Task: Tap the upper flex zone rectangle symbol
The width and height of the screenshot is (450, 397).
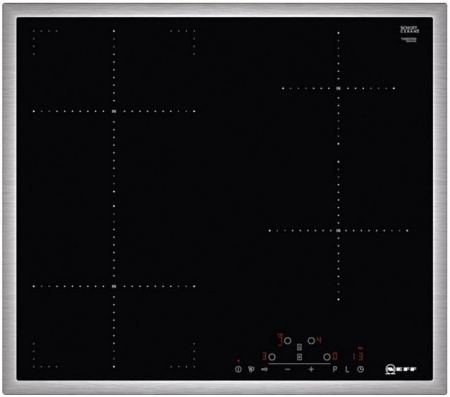Action: coord(299,347)
